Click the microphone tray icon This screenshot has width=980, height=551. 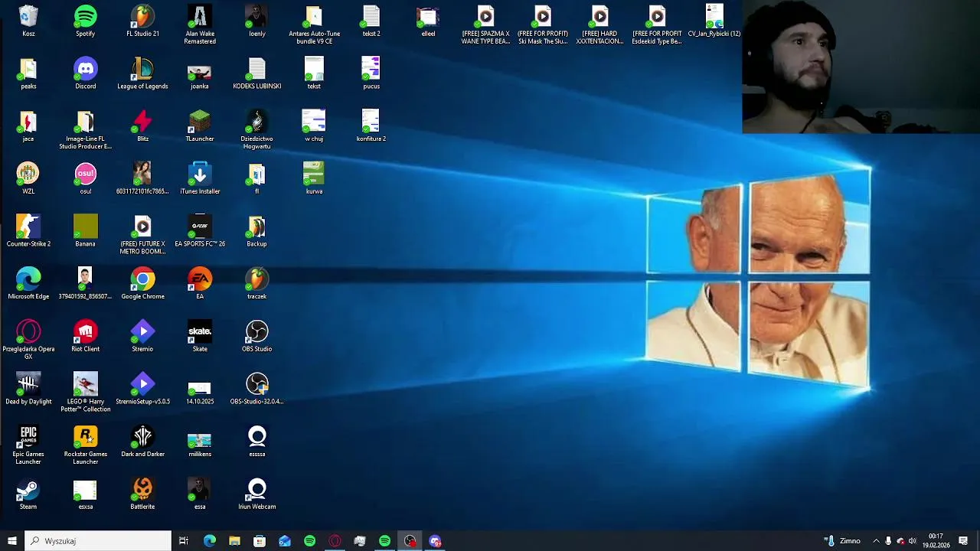click(888, 541)
